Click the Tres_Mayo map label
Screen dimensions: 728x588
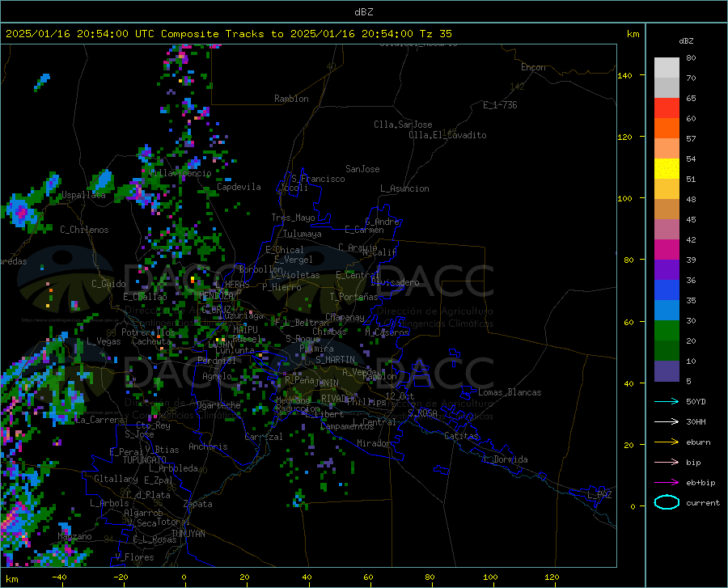(293, 218)
